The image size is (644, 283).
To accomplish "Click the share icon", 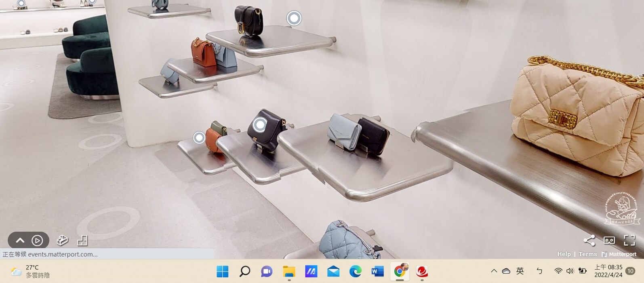I will click(x=589, y=240).
